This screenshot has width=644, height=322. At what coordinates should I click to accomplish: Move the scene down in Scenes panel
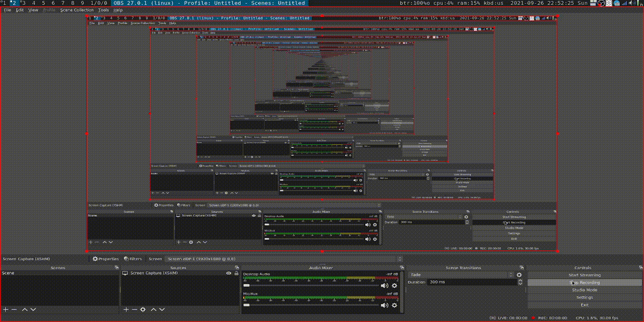33,310
